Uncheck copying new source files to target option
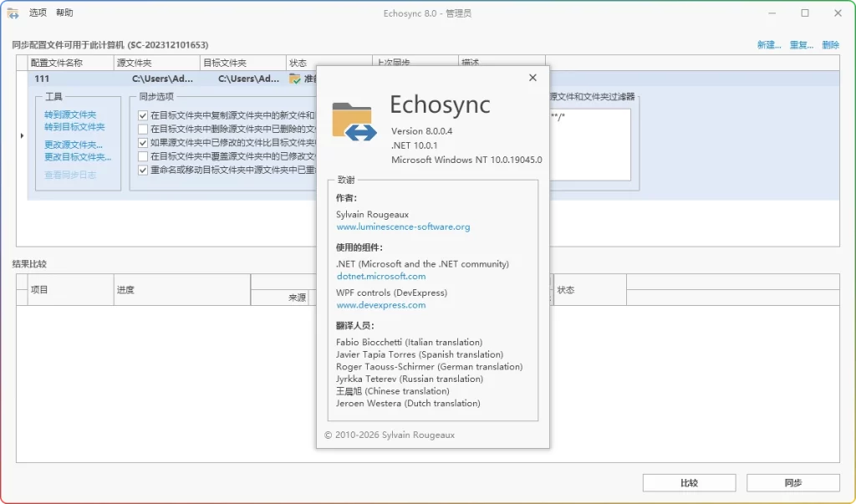Image resolution: width=856 pixels, height=504 pixels. pyautogui.click(x=142, y=116)
